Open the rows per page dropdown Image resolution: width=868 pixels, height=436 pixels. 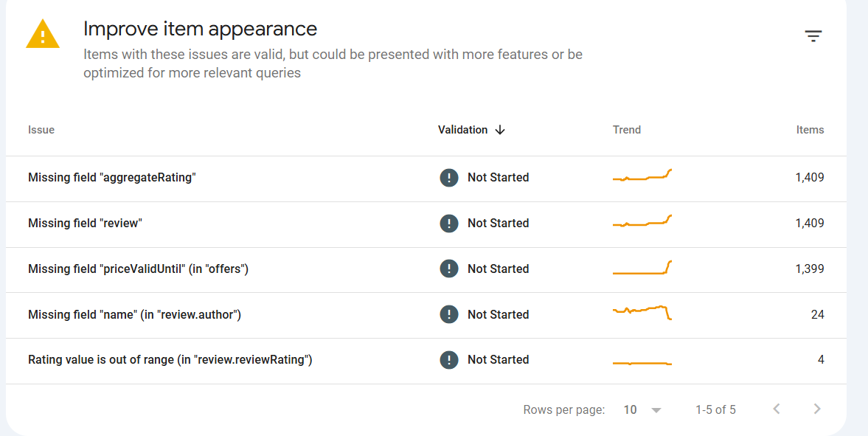[642, 410]
